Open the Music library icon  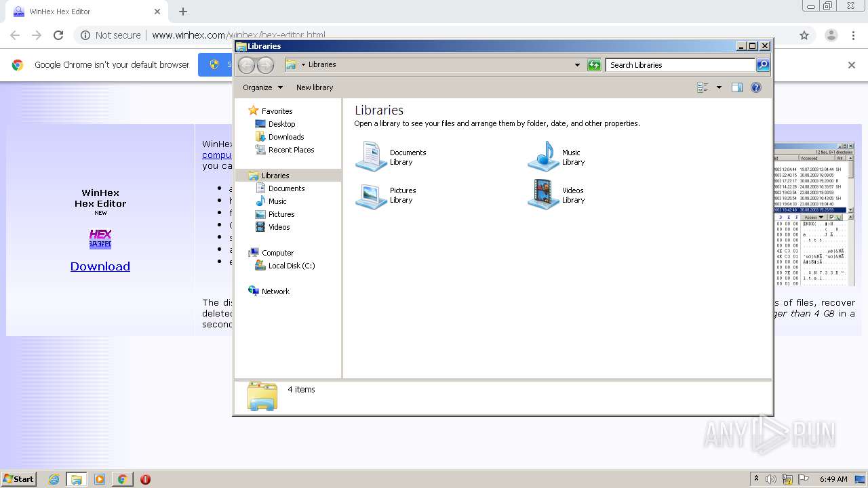tap(543, 157)
